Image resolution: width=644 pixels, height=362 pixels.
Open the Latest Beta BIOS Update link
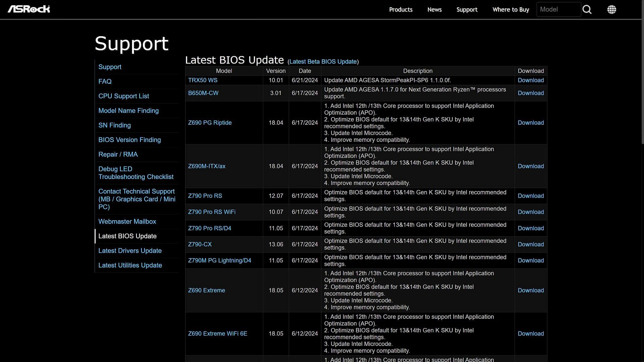click(323, 61)
